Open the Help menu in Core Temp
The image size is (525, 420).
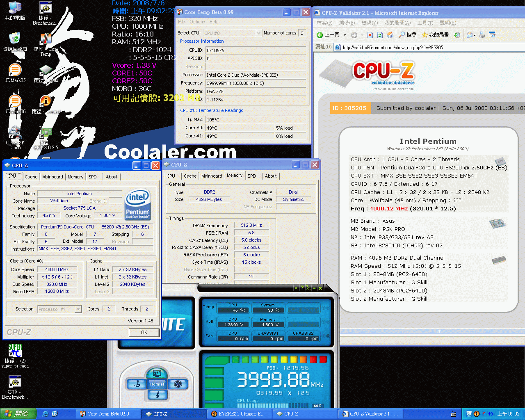pyautogui.click(x=214, y=22)
